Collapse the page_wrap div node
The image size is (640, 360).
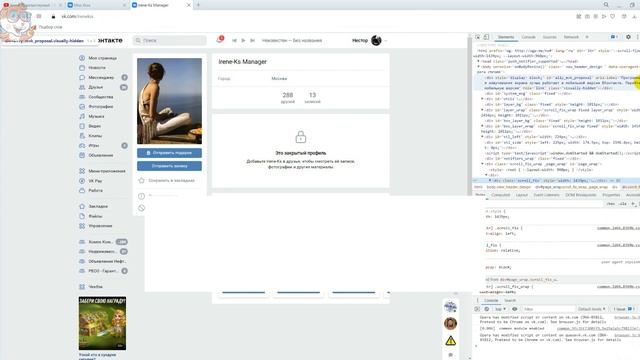pyautogui.click(x=482, y=164)
